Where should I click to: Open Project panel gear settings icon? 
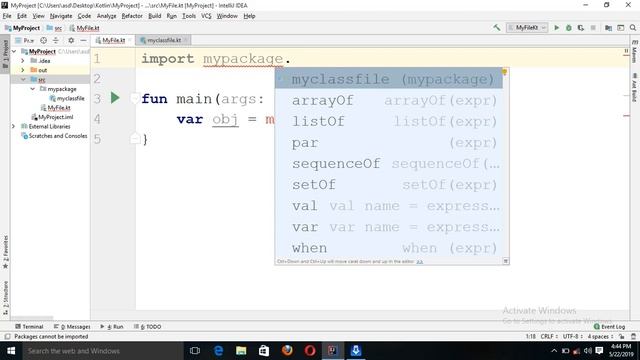pos(71,40)
